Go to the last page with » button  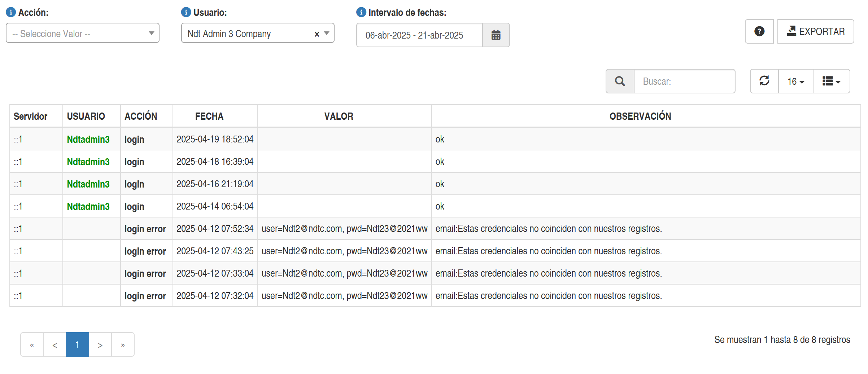click(x=123, y=344)
